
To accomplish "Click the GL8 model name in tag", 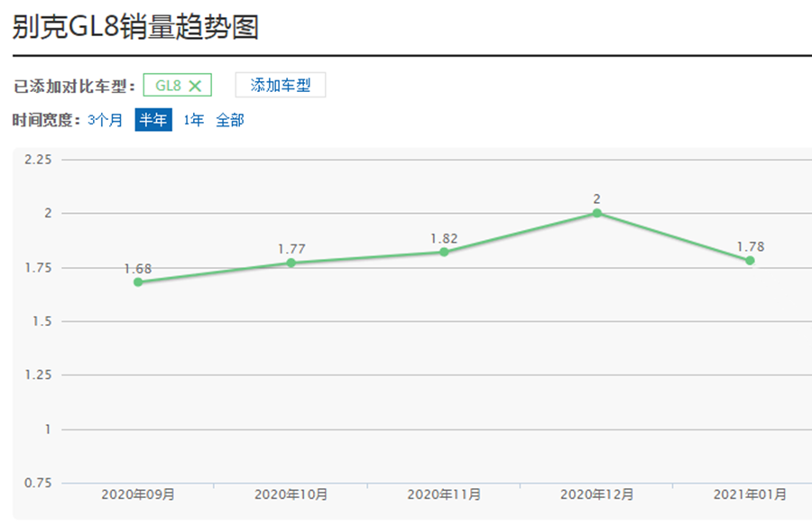I will tap(169, 87).
